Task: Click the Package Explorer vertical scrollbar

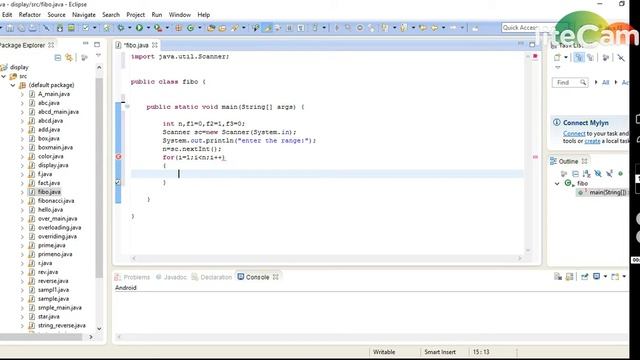Action: 99,178
